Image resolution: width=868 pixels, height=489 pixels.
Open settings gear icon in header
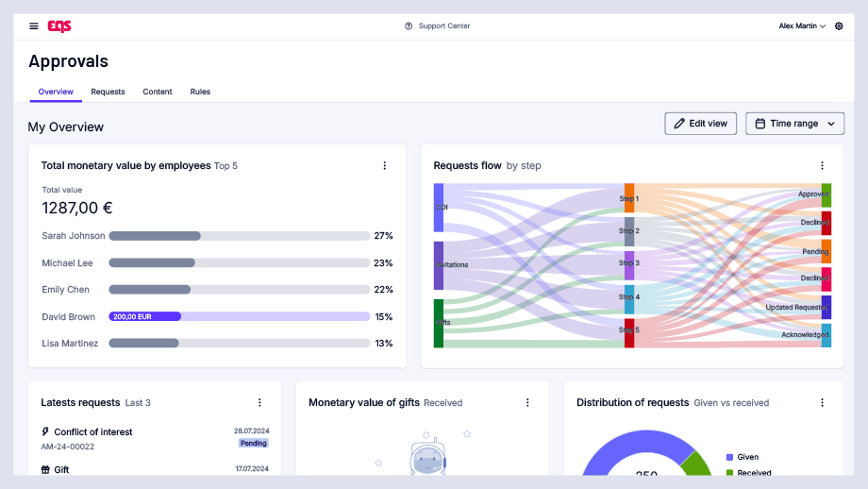coord(839,26)
